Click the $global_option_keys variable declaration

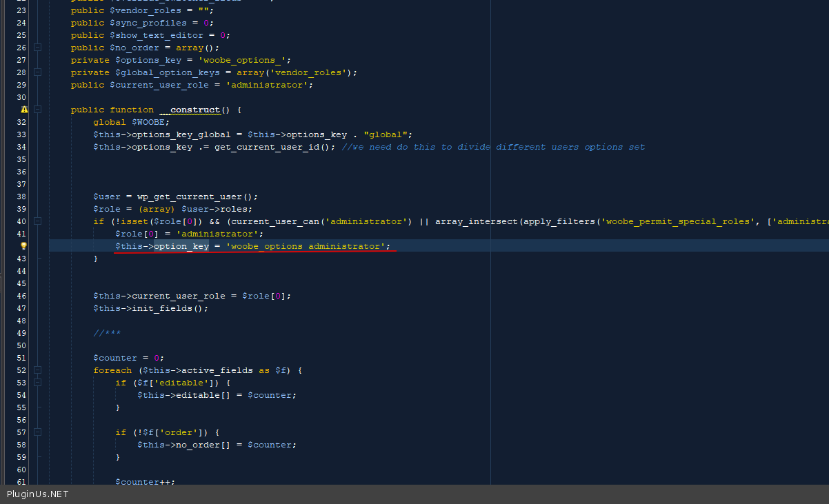pyautogui.click(x=167, y=72)
